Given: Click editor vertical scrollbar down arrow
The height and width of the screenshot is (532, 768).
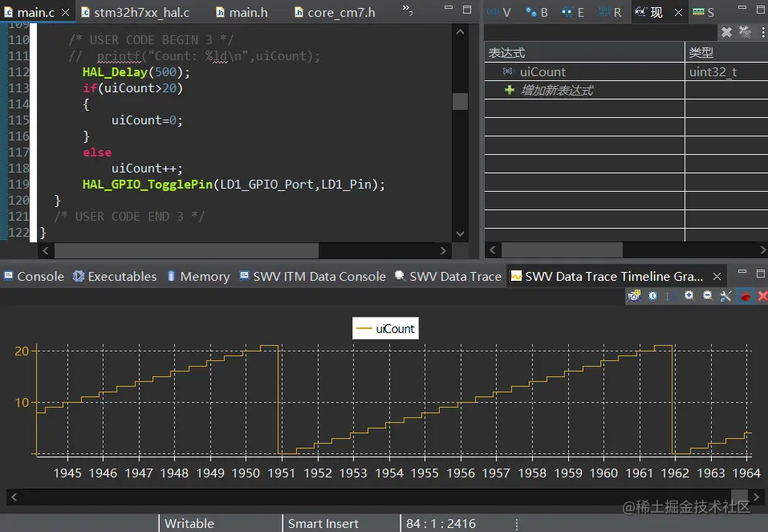Looking at the screenshot, I should coord(460,234).
